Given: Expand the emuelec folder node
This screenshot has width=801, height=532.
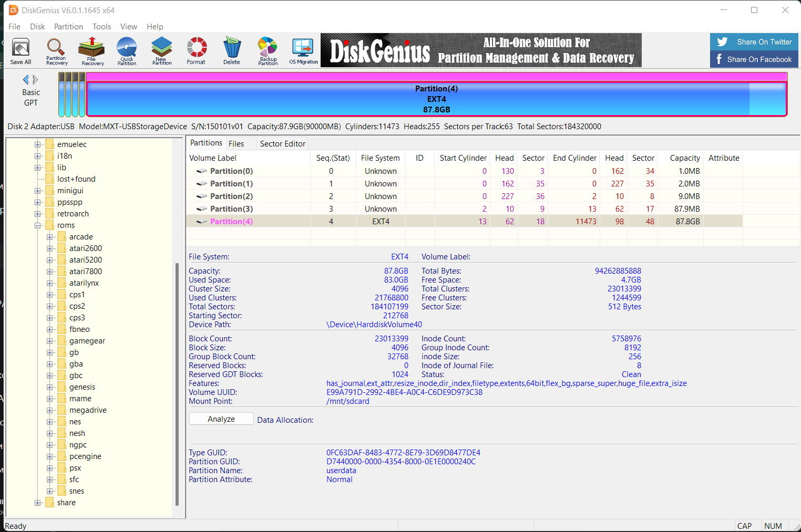Looking at the screenshot, I should [x=38, y=144].
